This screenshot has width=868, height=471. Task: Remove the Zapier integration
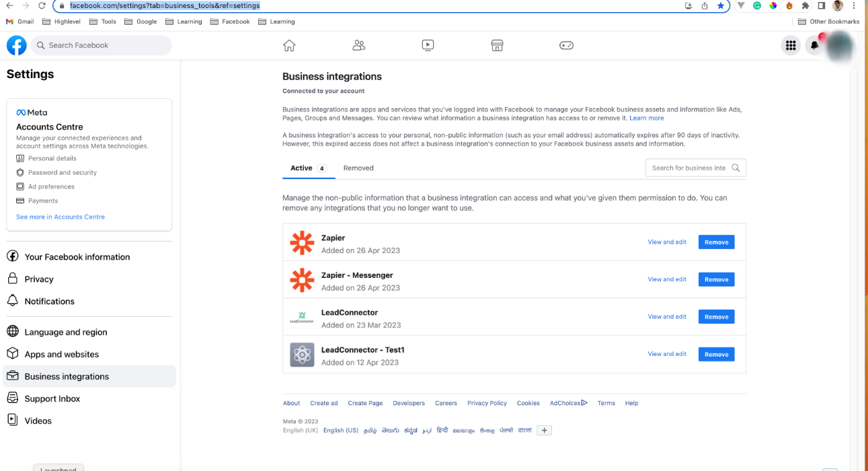click(x=717, y=242)
